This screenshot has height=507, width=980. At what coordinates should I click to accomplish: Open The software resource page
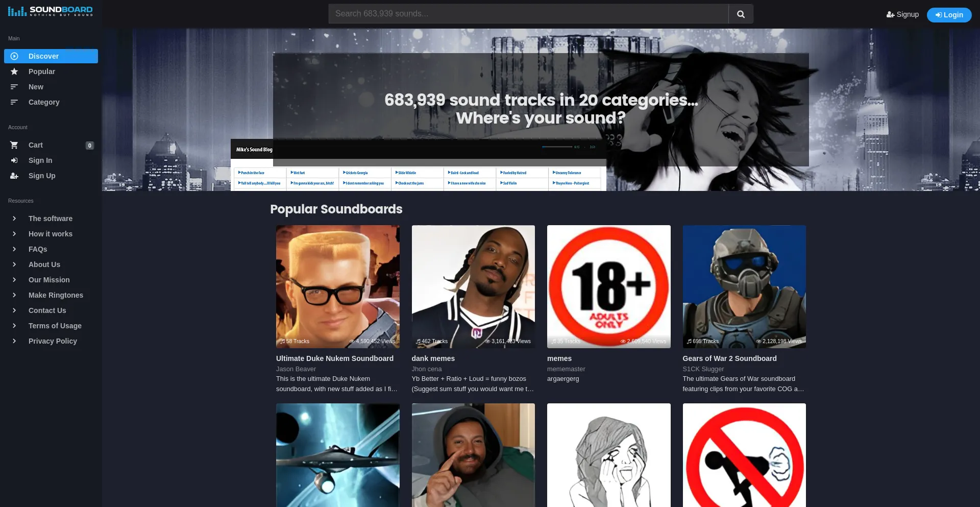click(x=51, y=219)
